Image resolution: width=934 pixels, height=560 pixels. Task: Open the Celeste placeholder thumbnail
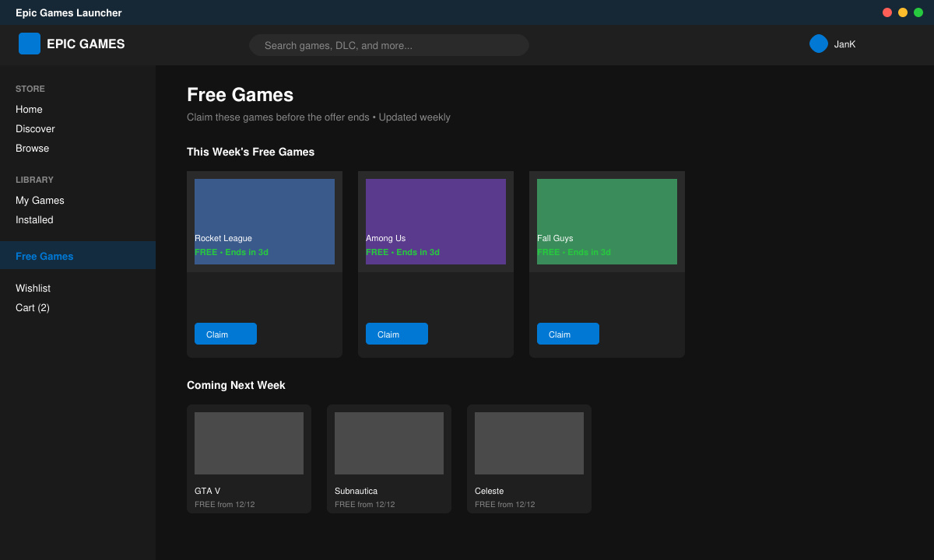point(529,443)
